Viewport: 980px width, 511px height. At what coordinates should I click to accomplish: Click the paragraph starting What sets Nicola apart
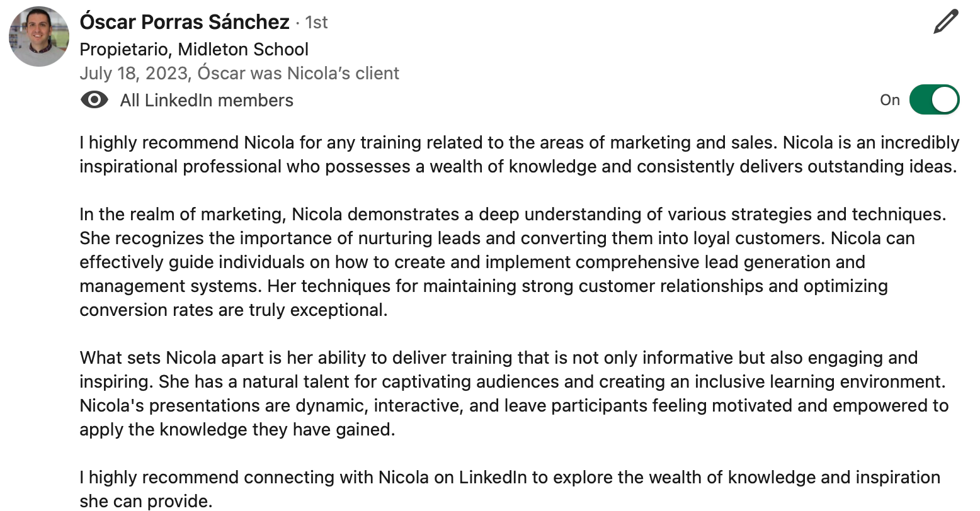[514, 393]
